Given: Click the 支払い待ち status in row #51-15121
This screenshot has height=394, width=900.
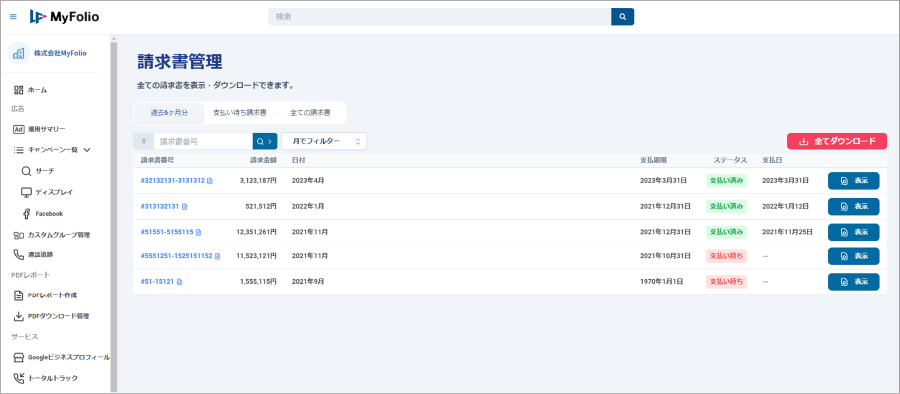Looking at the screenshot, I should click(x=727, y=281).
